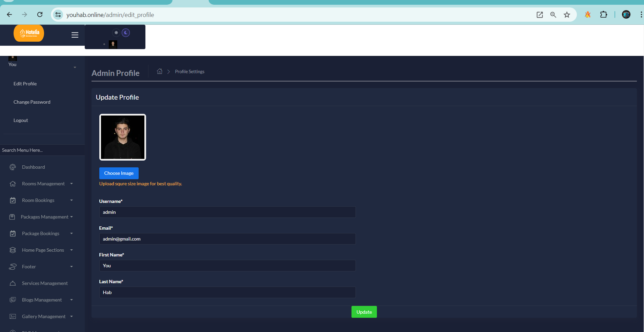Expand Room Bookings dropdown arrow

(x=72, y=200)
